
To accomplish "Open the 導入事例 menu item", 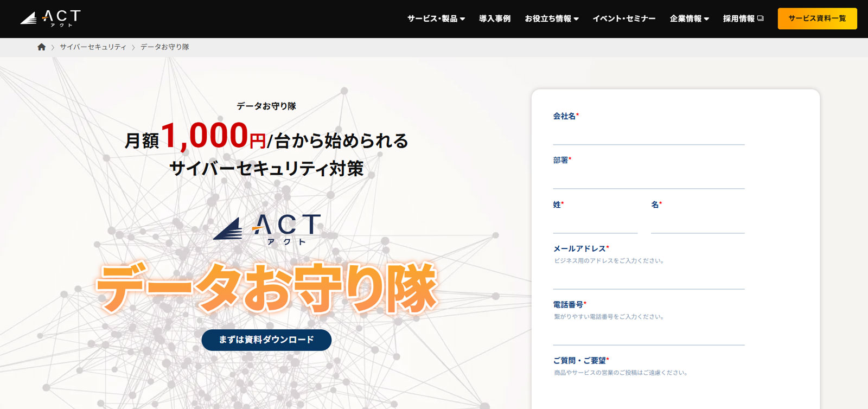I will click(x=495, y=18).
